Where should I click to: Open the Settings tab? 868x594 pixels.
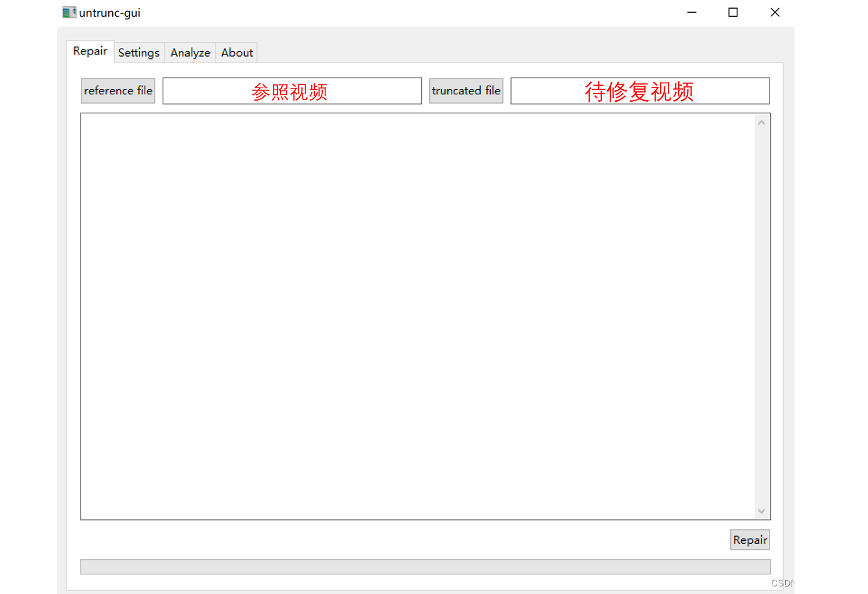[139, 53]
